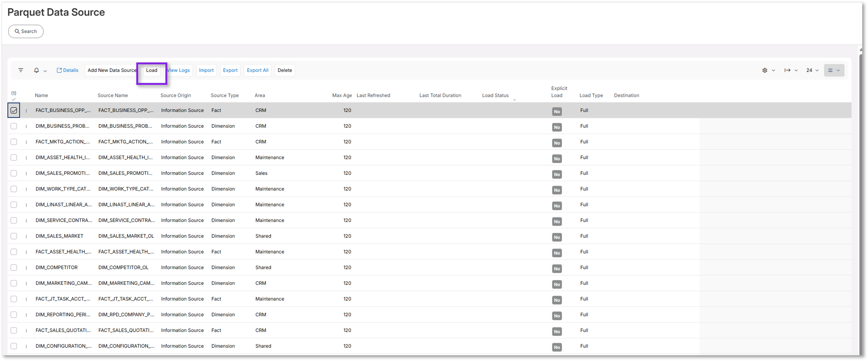Expand the settings gear dropdown chevron
868x361 pixels.
773,70
